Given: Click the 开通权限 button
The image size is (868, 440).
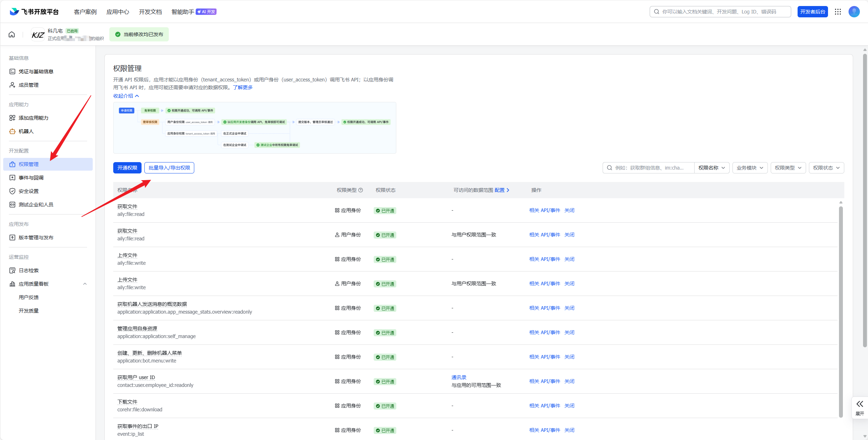Looking at the screenshot, I should 127,168.
